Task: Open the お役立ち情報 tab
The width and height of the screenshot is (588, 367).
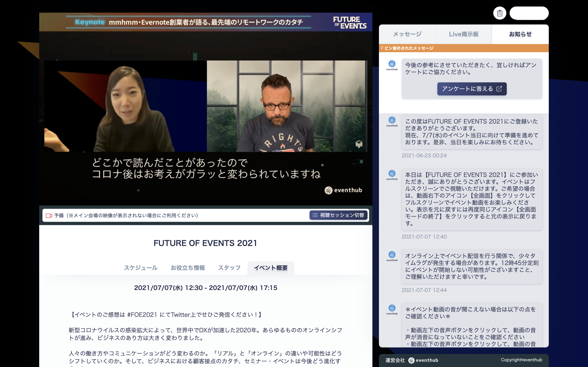Action: click(x=188, y=268)
